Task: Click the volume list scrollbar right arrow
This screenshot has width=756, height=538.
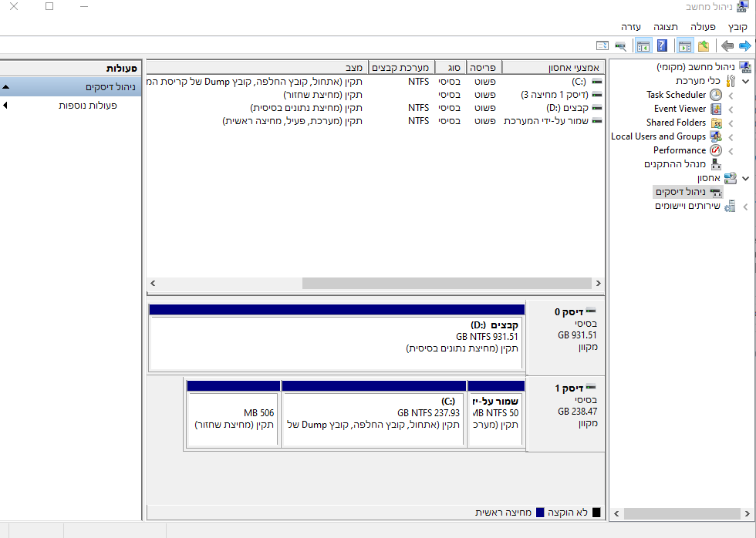Action: tap(599, 283)
